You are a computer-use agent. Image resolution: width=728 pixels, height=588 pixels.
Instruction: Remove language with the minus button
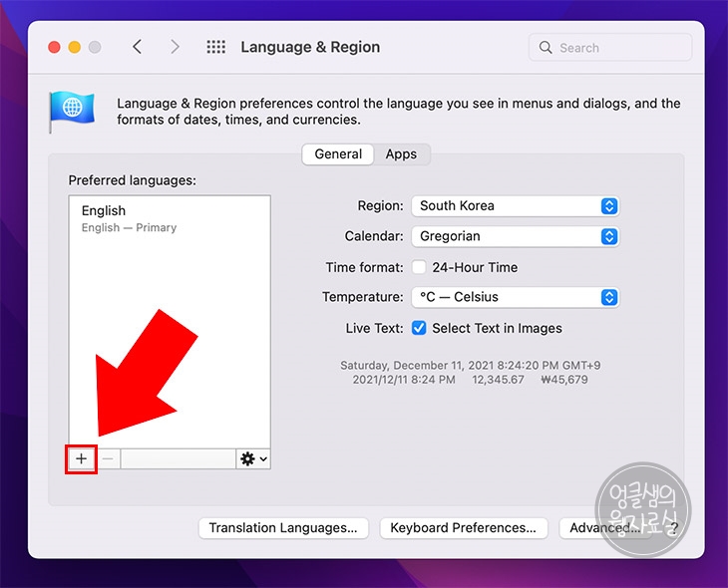tap(108, 459)
